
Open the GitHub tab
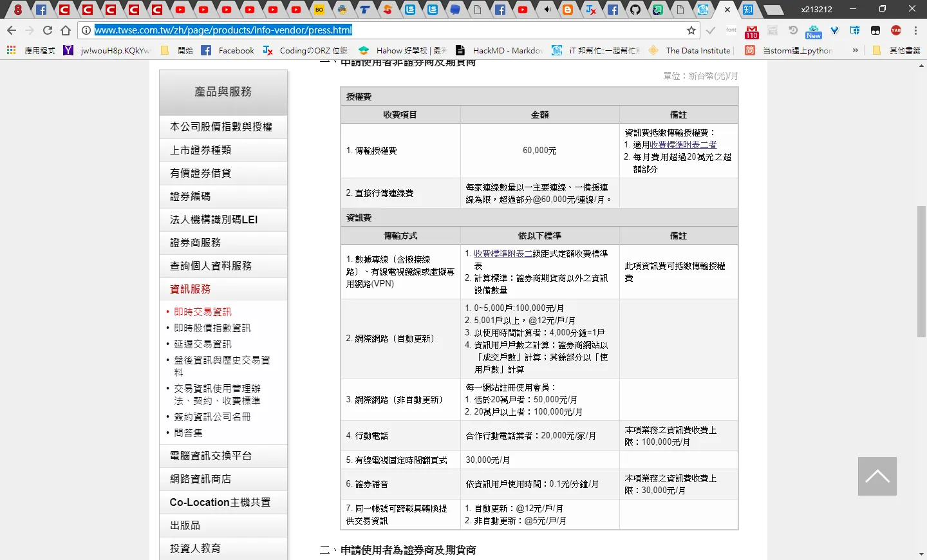pos(635,10)
